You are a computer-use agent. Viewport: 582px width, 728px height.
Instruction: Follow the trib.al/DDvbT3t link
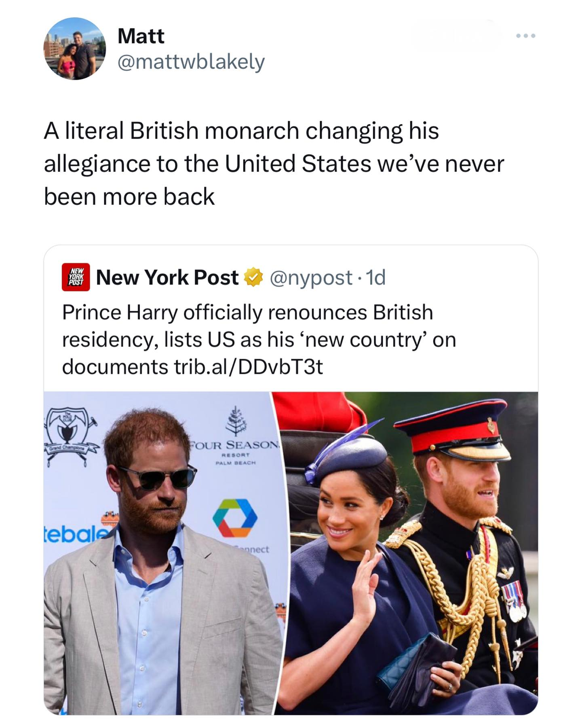tap(248, 367)
